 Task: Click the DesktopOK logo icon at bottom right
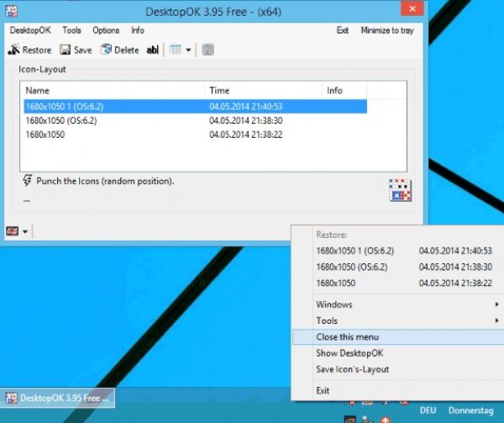pos(399,189)
